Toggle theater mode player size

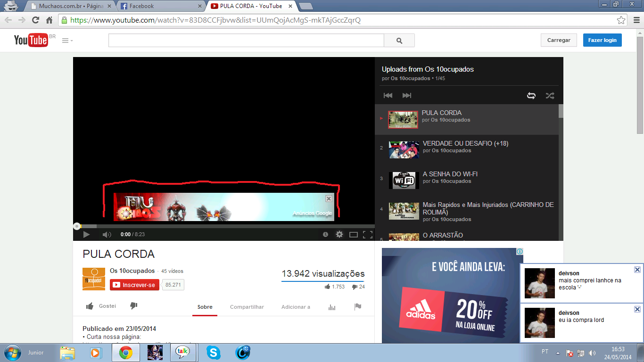pyautogui.click(x=354, y=234)
